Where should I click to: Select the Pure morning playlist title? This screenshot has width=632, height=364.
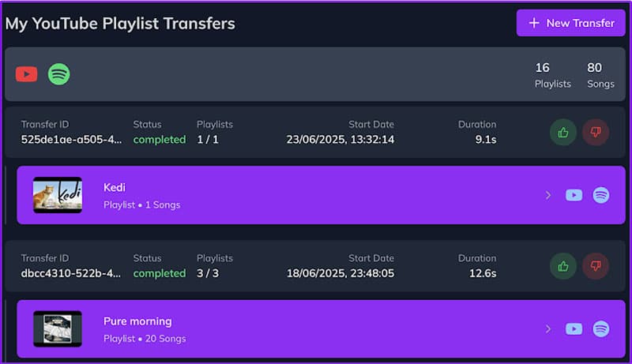[137, 321]
